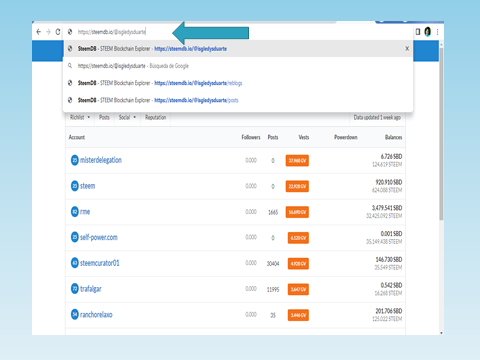This screenshot has width=480, height=360.
Task: Open the self-power.com account link
Action: point(99,237)
